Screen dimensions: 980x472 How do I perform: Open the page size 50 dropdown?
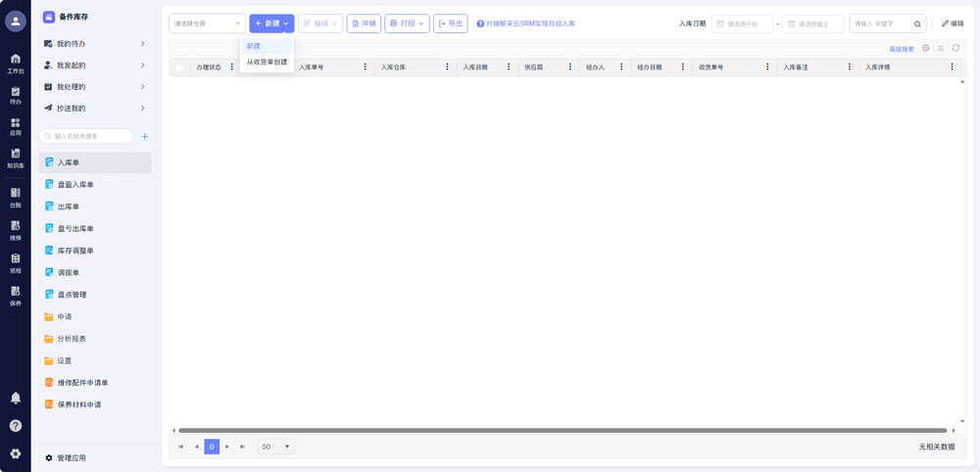click(x=275, y=447)
